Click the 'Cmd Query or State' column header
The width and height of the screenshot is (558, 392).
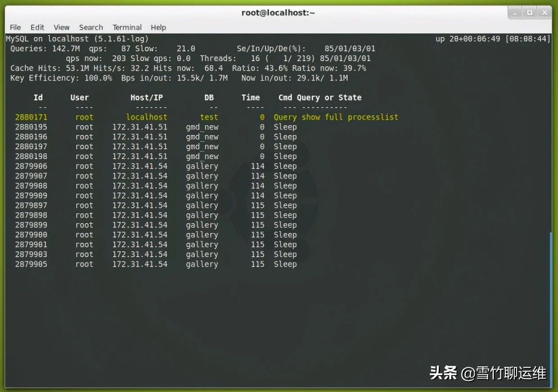tap(320, 98)
